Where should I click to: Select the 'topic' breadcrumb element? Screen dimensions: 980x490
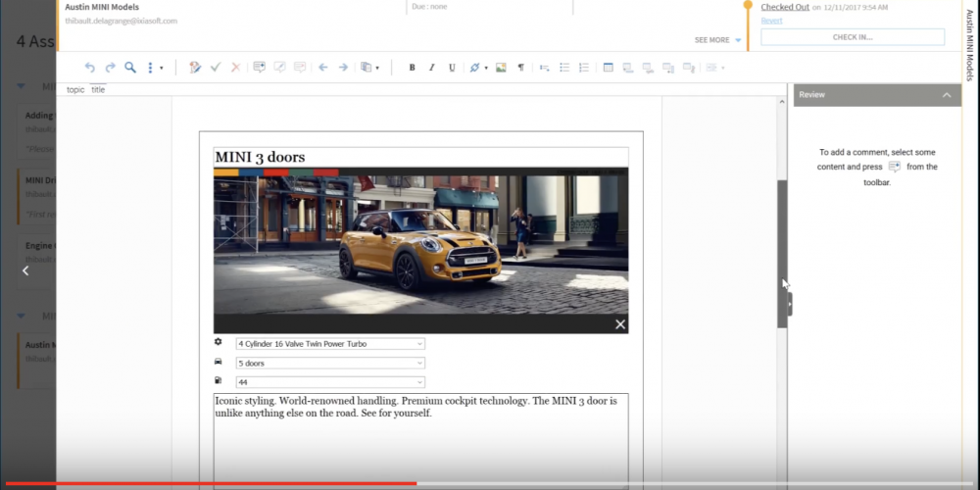(75, 89)
